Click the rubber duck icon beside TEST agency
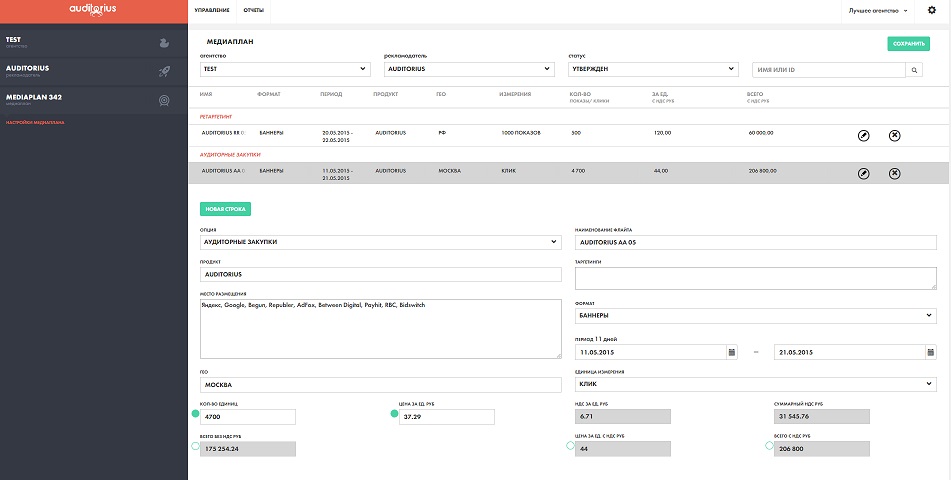Image resolution: width=951 pixels, height=480 pixels. 163,43
